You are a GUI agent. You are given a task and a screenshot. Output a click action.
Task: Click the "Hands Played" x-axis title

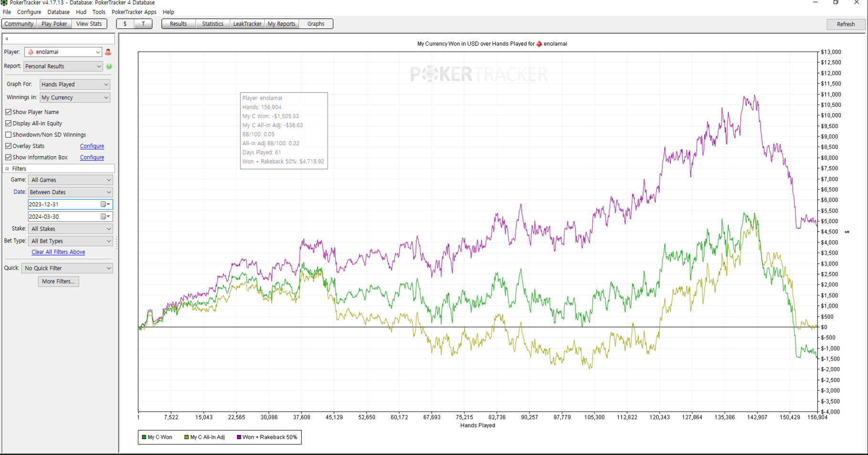(x=477, y=425)
